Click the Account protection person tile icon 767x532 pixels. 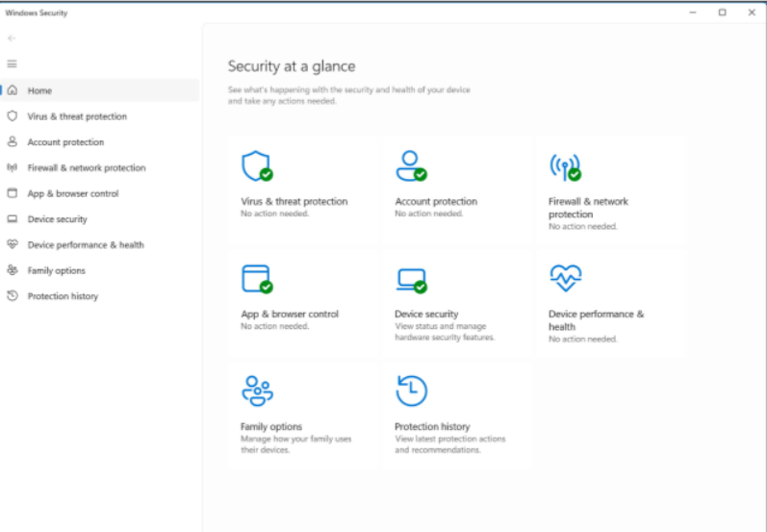[410, 166]
